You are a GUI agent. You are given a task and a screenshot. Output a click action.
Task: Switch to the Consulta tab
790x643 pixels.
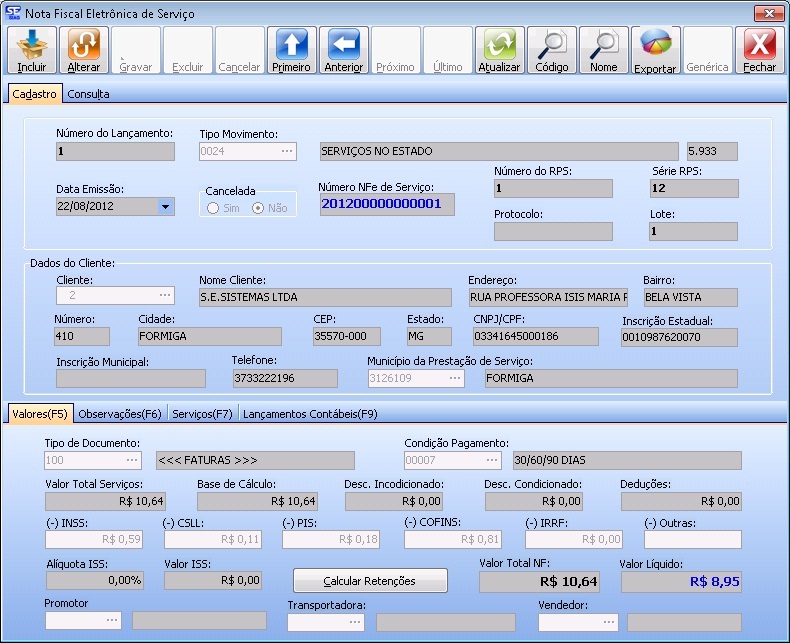88,94
